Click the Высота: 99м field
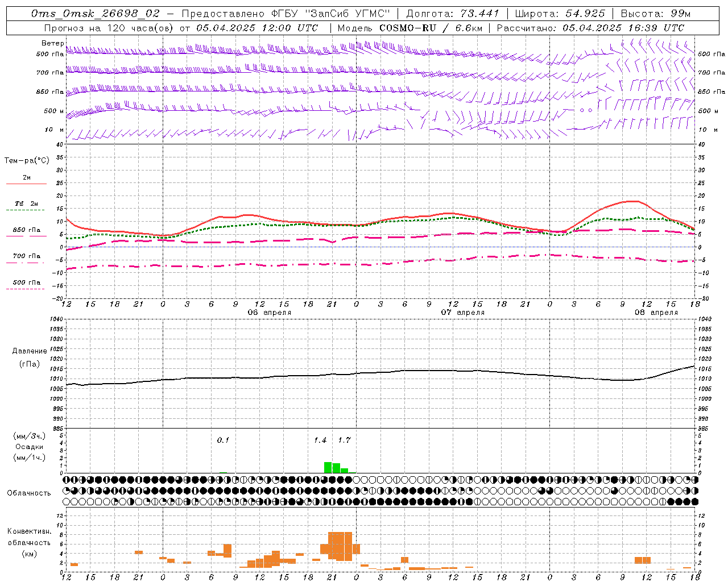728x582 pixels. coord(656,13)
